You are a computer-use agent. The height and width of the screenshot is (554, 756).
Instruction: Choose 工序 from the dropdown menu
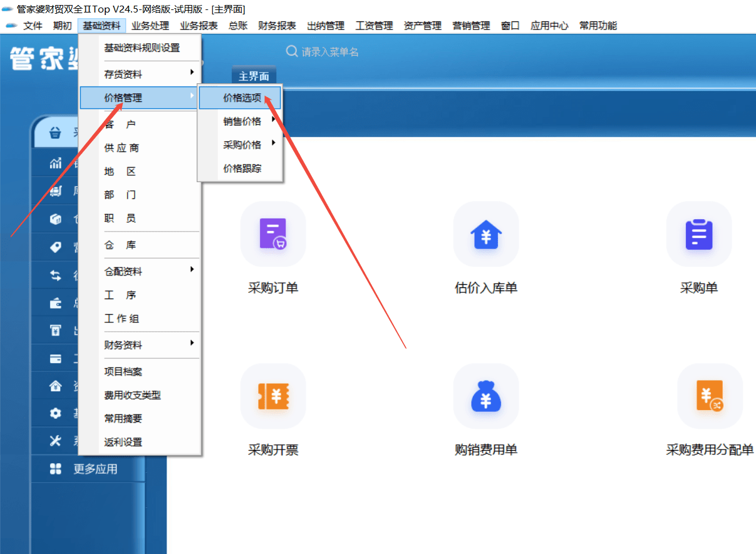(140, 295)
